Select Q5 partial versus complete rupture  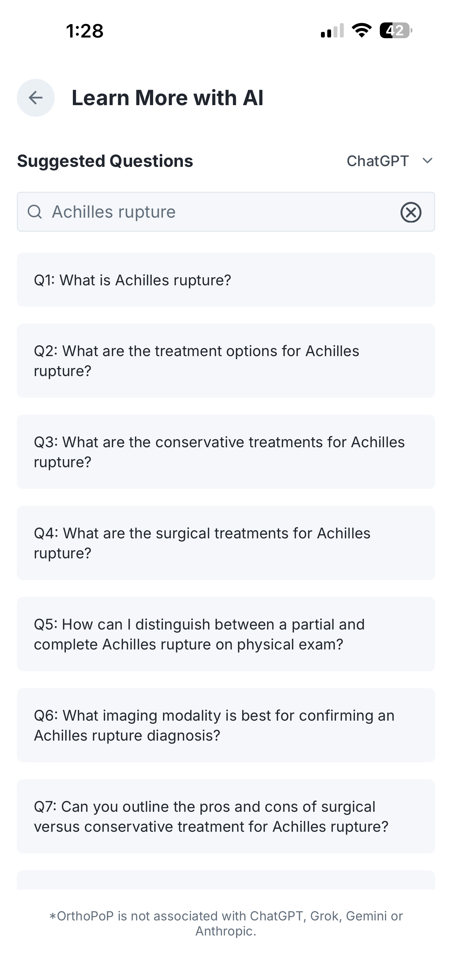coord(226,634)
